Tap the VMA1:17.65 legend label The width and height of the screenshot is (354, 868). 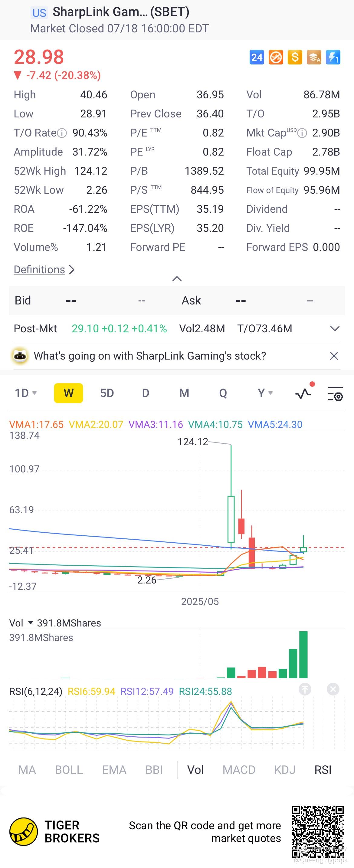[x=36, y=425]
